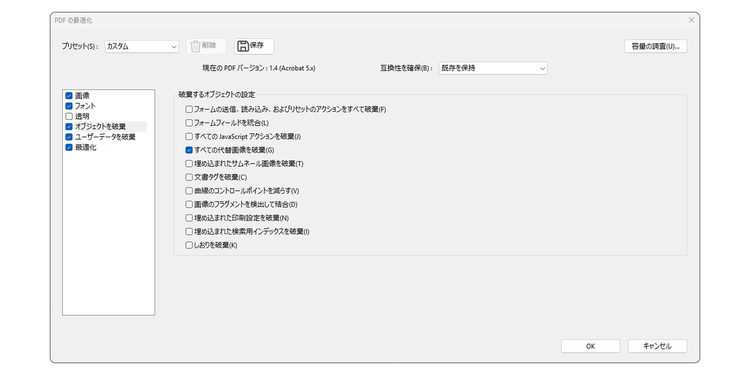Open the 互換性を確保 dropdown set to 既存を保持
The height and width of the screenshot is (375, 750).
pyautogui.click(x=493, y=68)
